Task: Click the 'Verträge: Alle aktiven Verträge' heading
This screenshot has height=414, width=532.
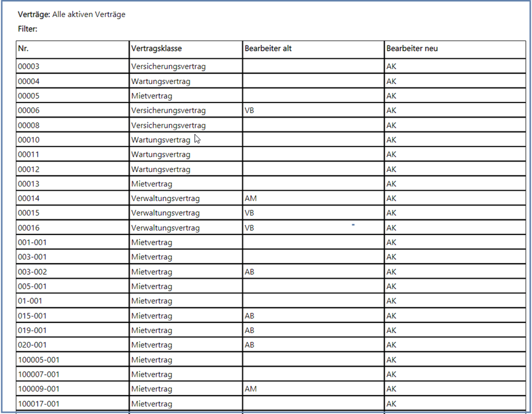Action: point(71,14)
